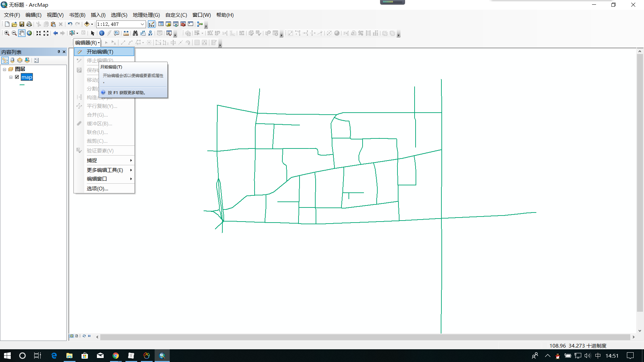Screen dimensions: 644x362
Task: Select the Zoom In tool
Action: (7, 33)
